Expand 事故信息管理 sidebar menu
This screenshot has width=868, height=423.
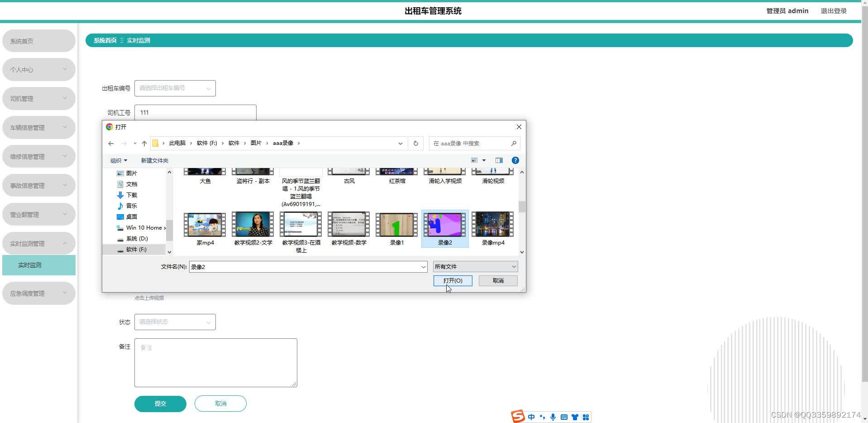[39, 185]
